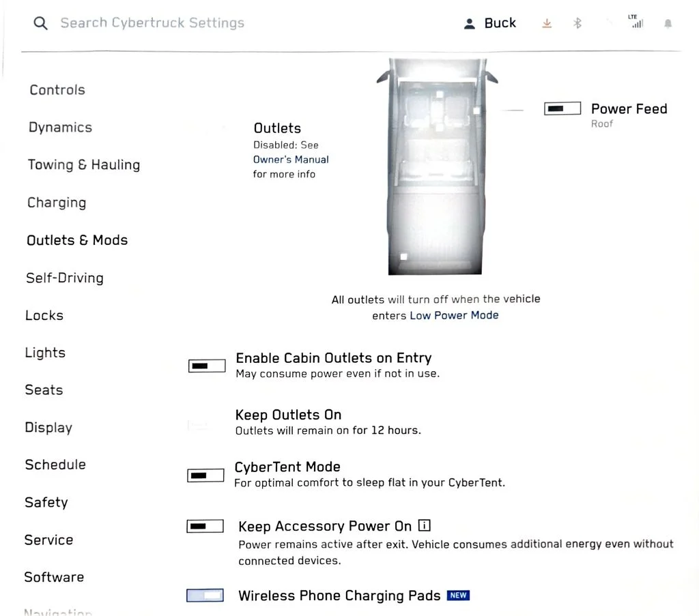Click the Outlets heading text
This screenshot has height=616, width=699.
point(277,128)
